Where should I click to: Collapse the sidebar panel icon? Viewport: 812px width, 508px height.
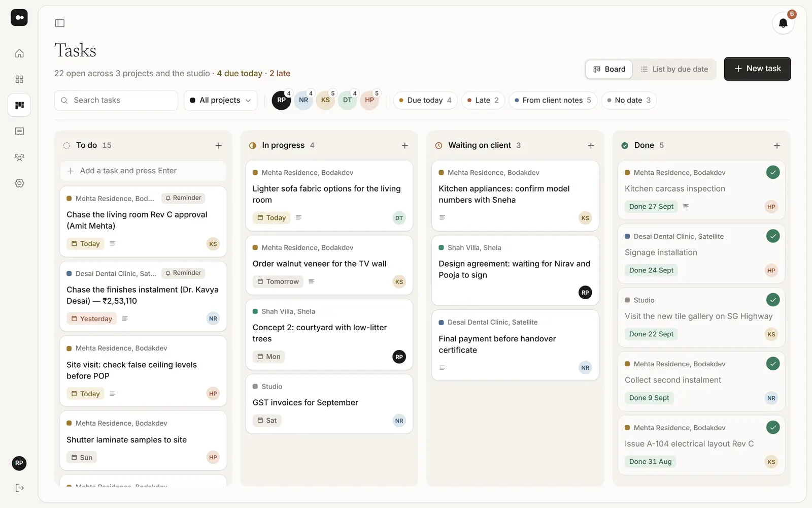60,23
